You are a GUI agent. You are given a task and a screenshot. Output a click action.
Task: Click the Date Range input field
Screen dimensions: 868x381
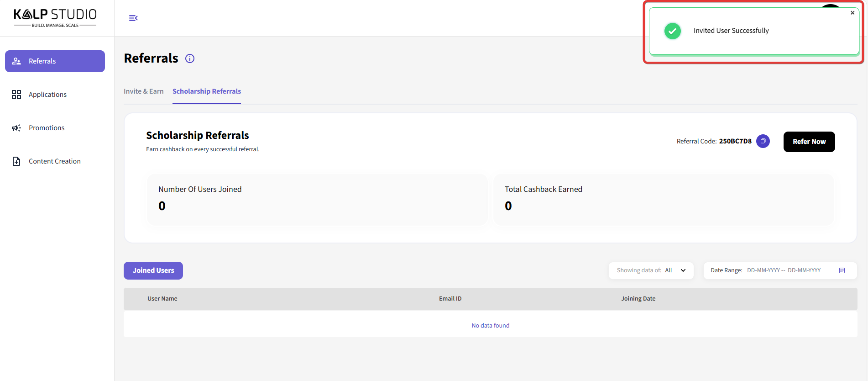tap(783, 270)
